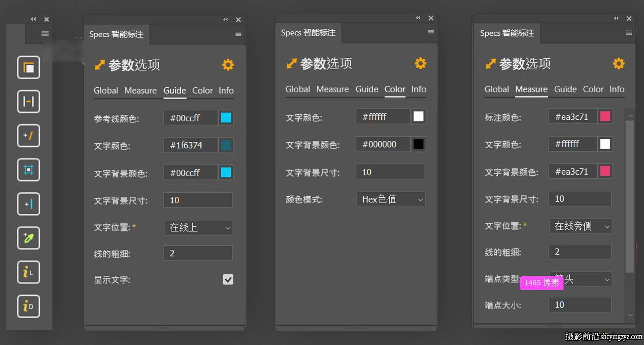Viewport: 644px width, 345px height.
Task: Click the cyan 参考线颜色 swatch
Action: click(x=226, y=118)
